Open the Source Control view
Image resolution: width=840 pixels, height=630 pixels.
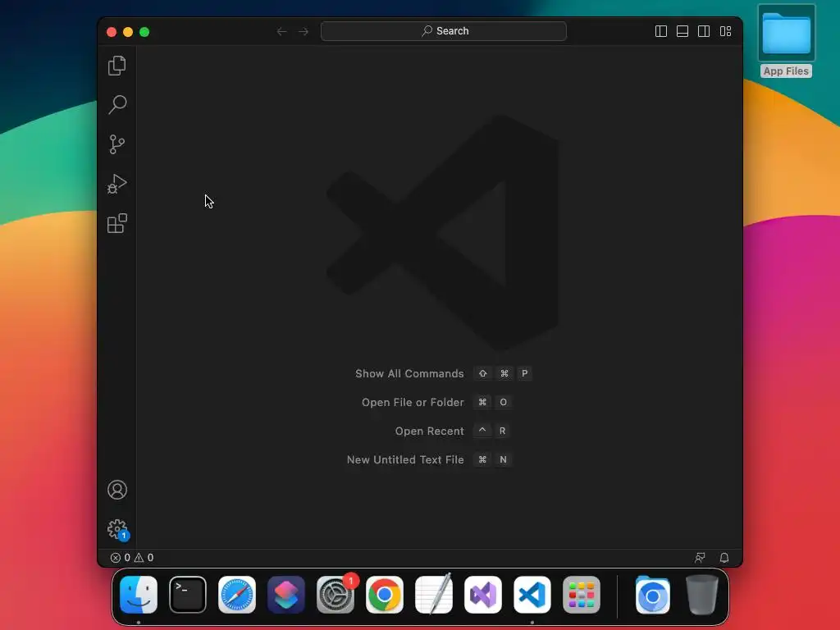(x=116, y=144)
